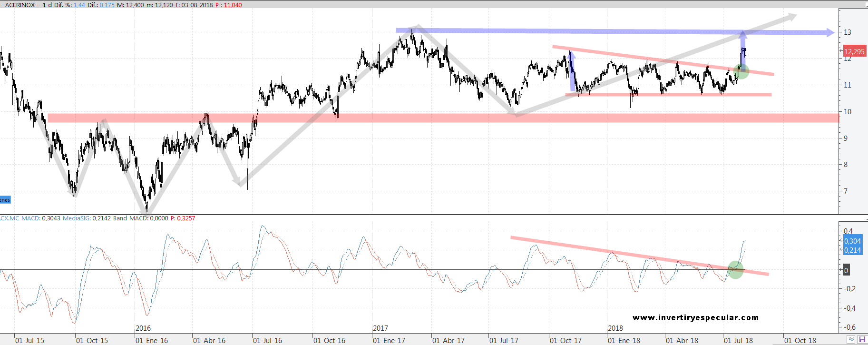
Task: Click the blue horizontal arrowhead at 13
Action: [x=830, y=32]
